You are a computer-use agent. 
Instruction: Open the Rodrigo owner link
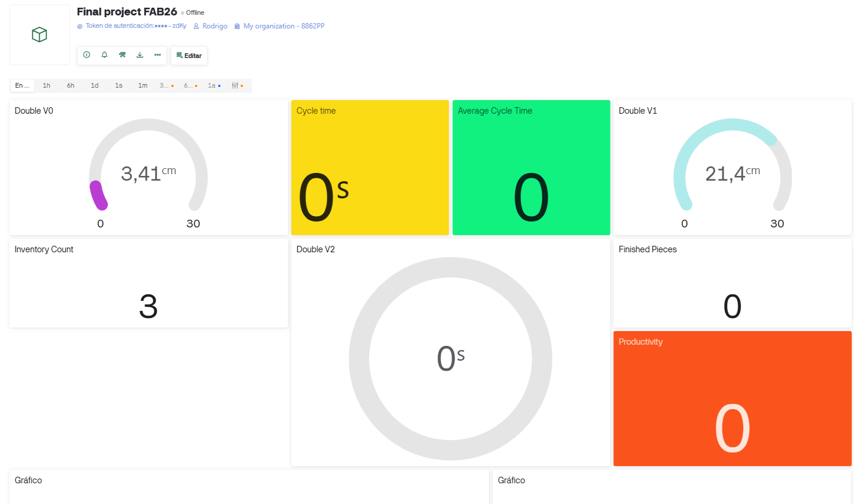click(210, 26)
